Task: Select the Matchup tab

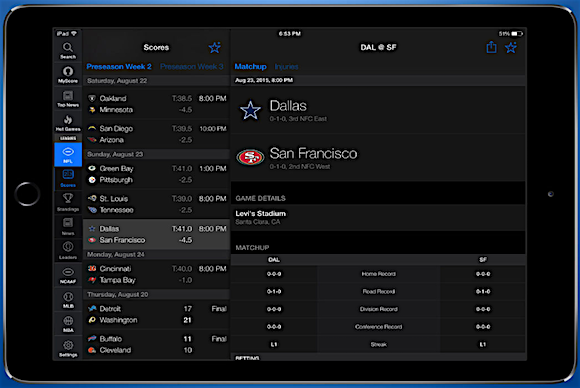Action: 250,67
